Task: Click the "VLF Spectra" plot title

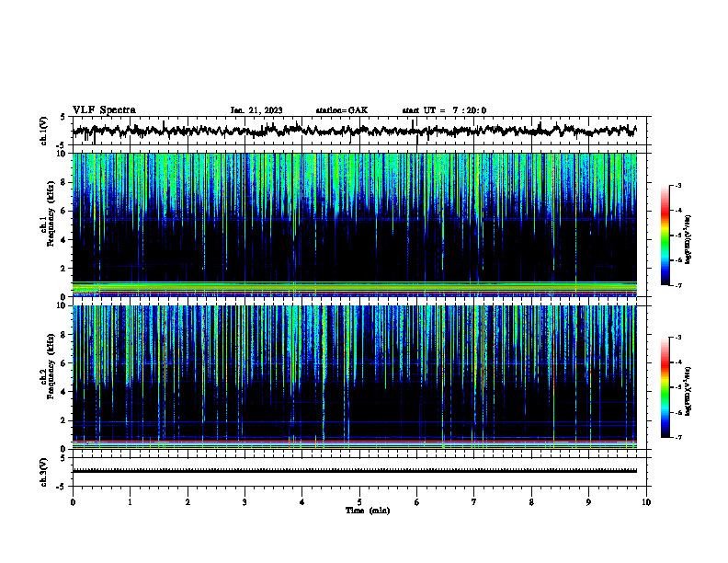Action: 104,110
